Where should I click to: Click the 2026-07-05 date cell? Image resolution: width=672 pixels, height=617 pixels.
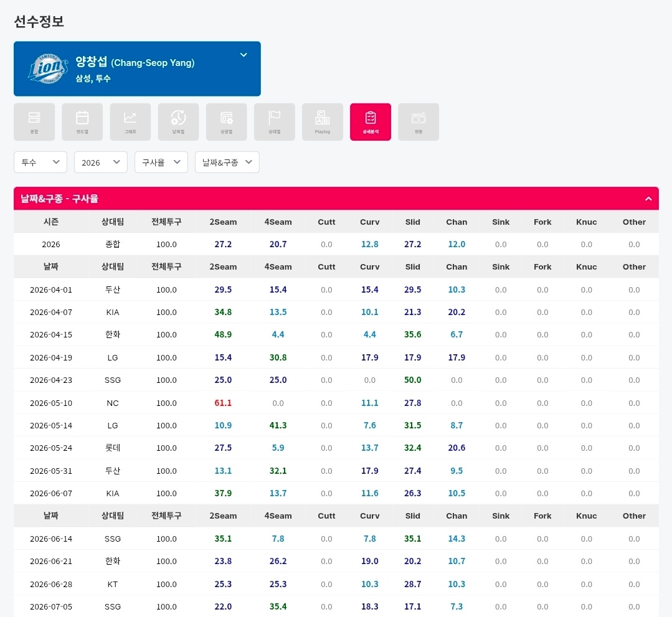[x=51, y=606]
